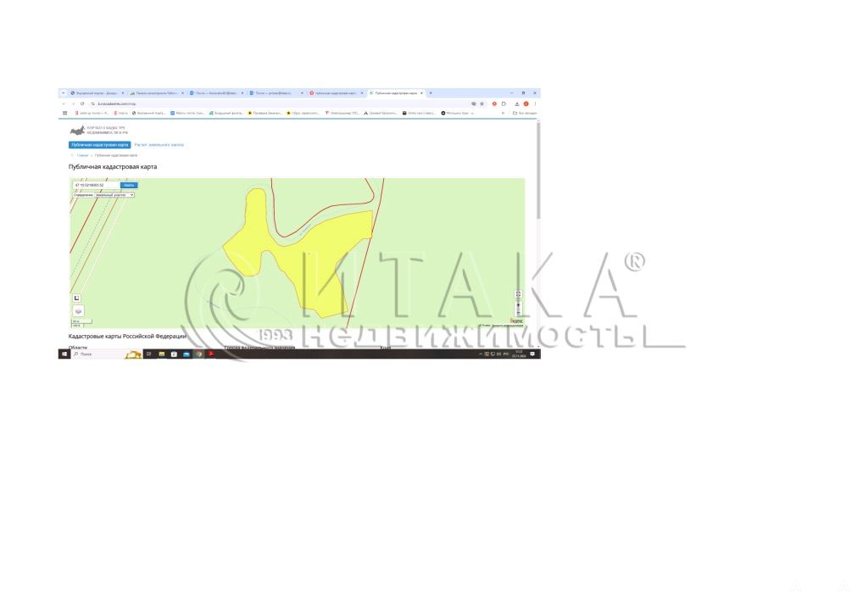Click the blue Публичная кадастровая карта button
The width and height of the screenshot is (868, 614).
(100, 144)
